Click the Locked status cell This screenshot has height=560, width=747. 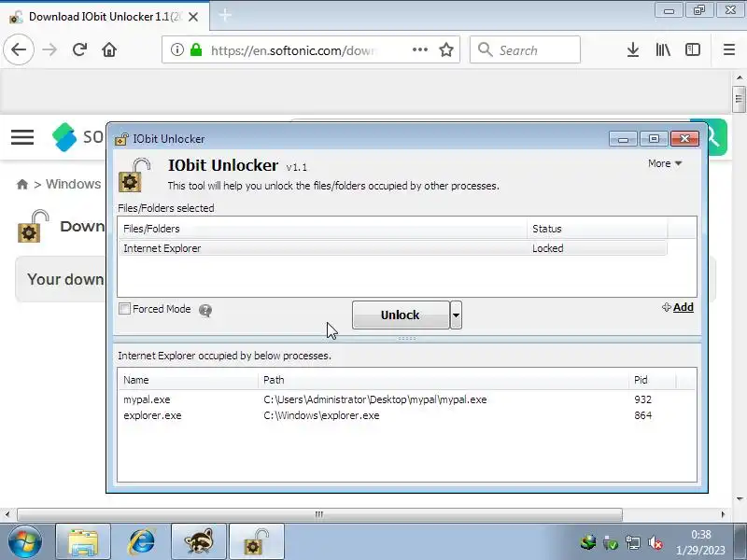click(548, 248)
